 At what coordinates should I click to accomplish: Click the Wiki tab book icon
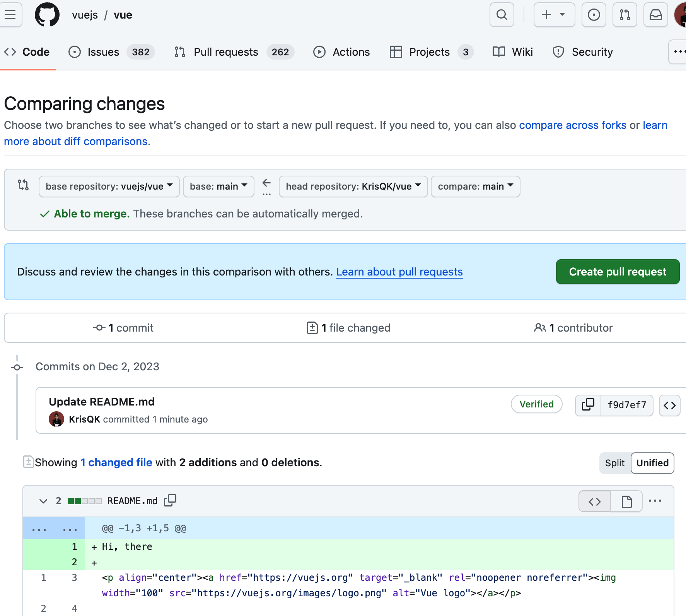point(499,52)
